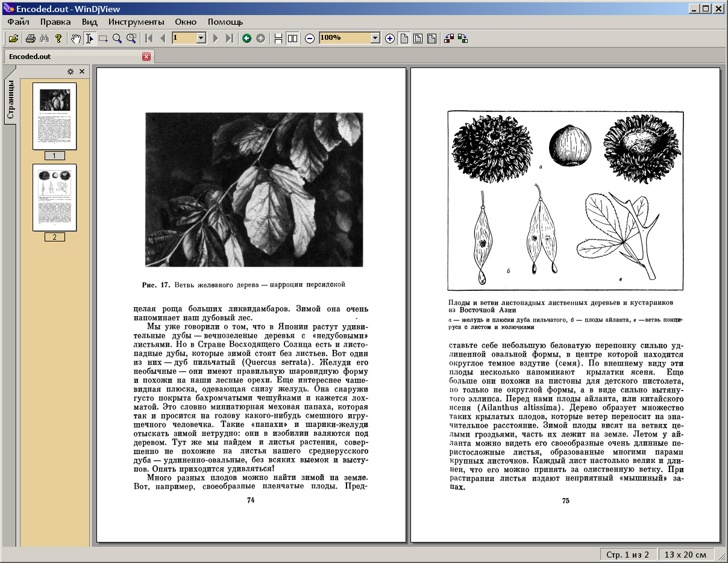Close the Encoded.out tab
728x563 pixels.
tap(146, 57)
